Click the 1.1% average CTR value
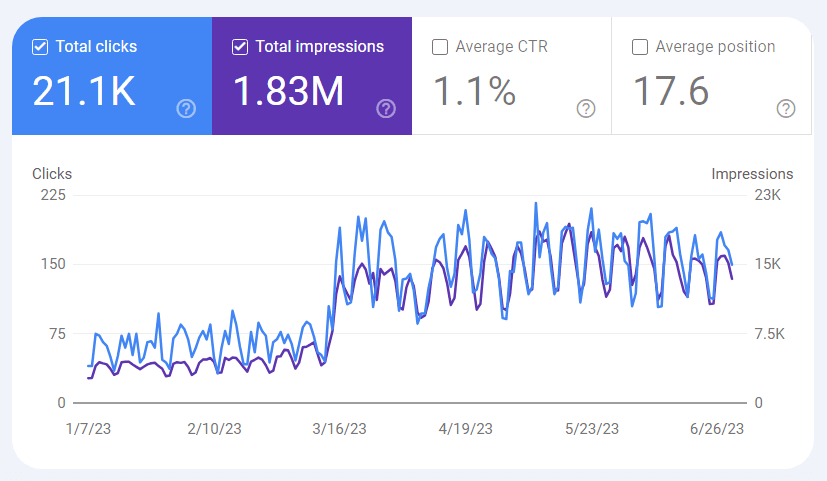The height and width of the screenshot is (481, 827). click(x=474, y=91)
